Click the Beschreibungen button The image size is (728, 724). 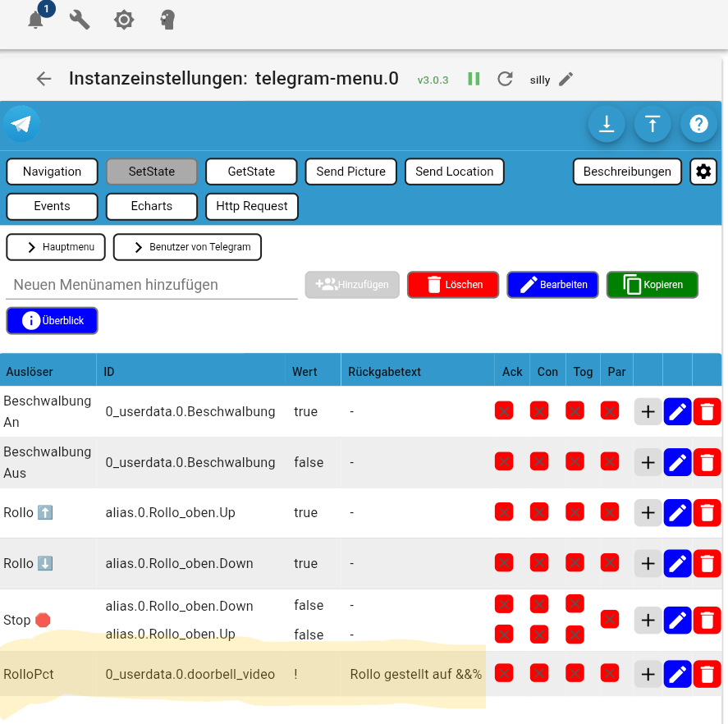627,172
